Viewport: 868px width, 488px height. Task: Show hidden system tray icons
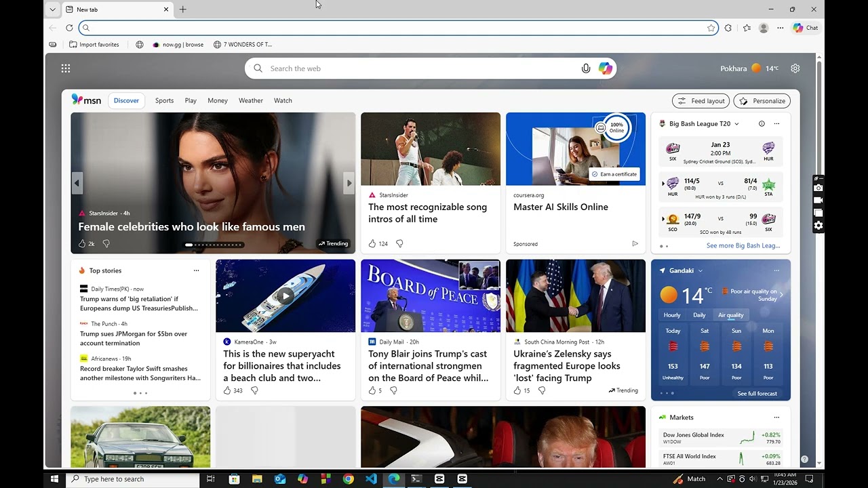(x=719, y=479)
